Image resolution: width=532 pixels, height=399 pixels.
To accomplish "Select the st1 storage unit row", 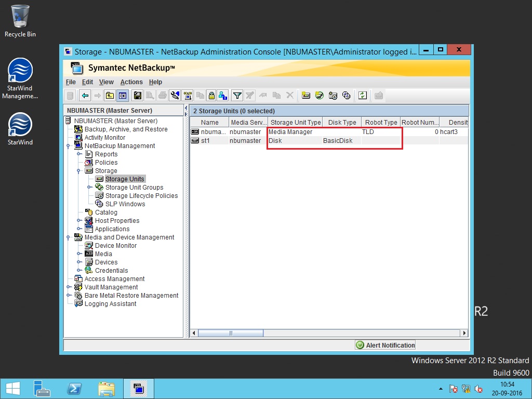I will pyautogui.click(x=329, y=141).
